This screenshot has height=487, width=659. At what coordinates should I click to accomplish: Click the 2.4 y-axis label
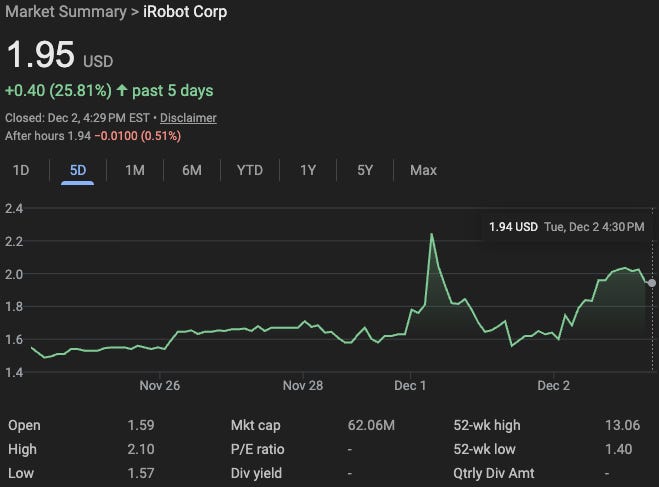14,208
